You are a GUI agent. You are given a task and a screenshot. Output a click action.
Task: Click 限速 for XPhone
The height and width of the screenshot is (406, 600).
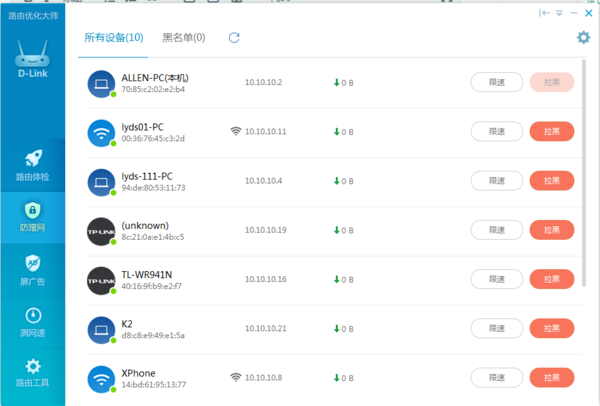(497, 378)
